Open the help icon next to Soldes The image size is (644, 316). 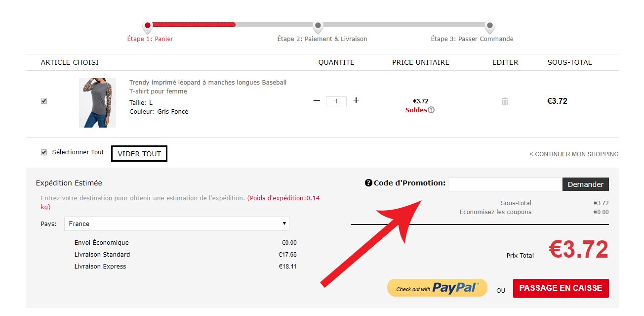coord(431,110)
